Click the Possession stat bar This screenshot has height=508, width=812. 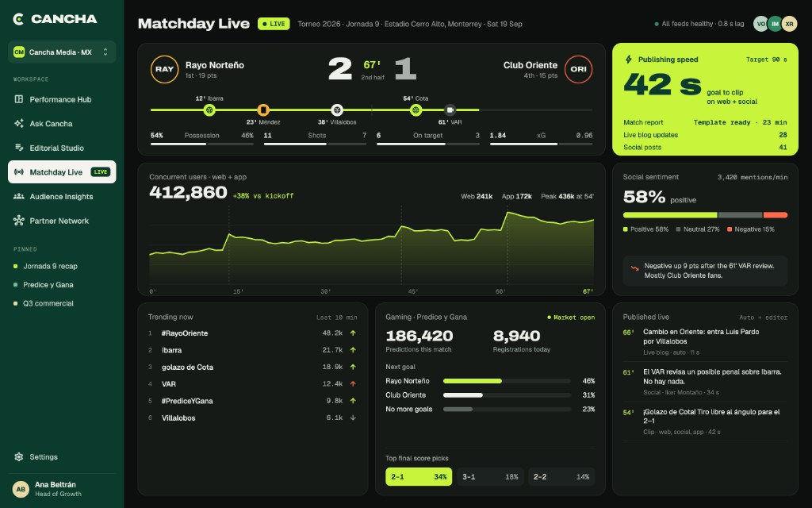[202, 144]
